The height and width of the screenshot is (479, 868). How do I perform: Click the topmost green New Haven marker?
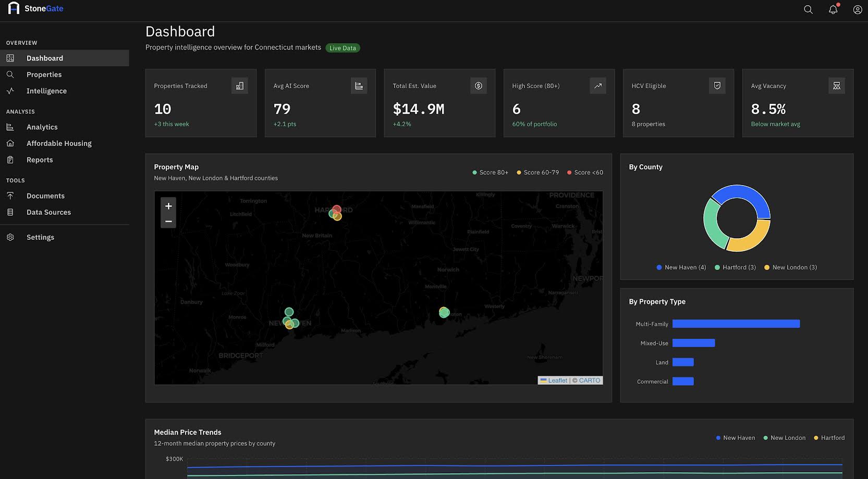pos(289,312)
